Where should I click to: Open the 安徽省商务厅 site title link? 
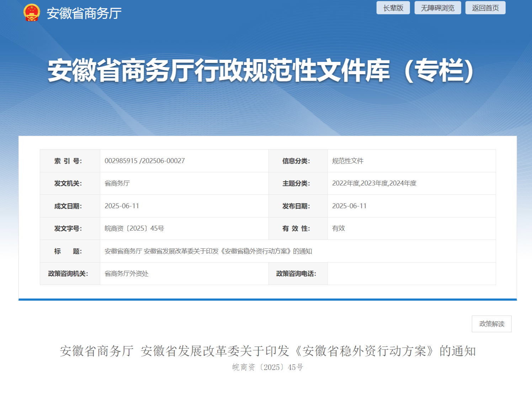(x=84, y=14)
